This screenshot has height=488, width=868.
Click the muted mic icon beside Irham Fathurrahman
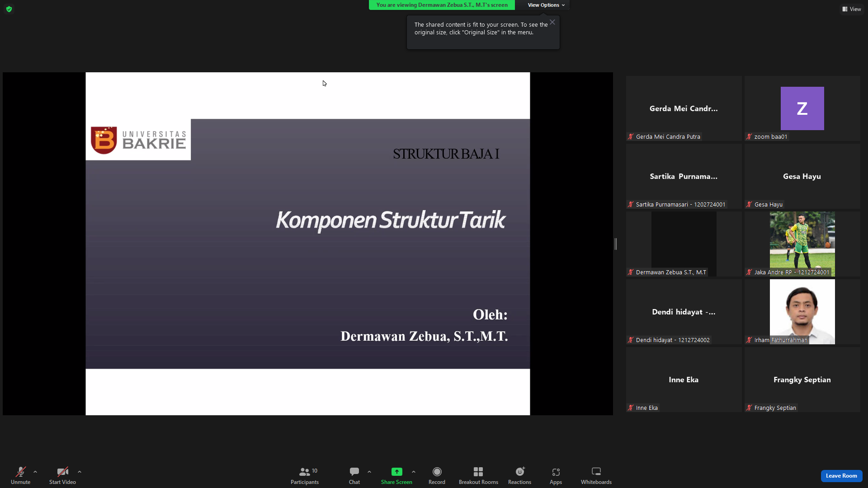click(x=749, y=340)
